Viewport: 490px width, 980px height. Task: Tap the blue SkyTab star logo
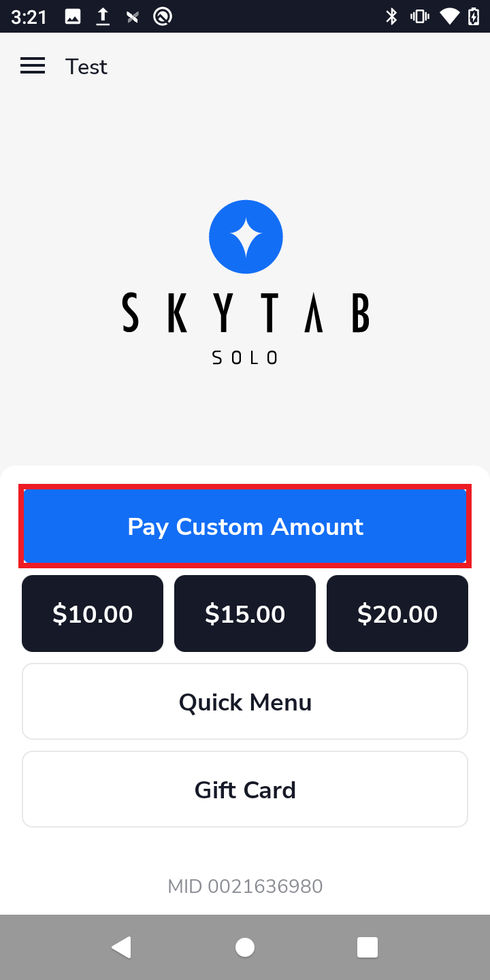point(246,237)
